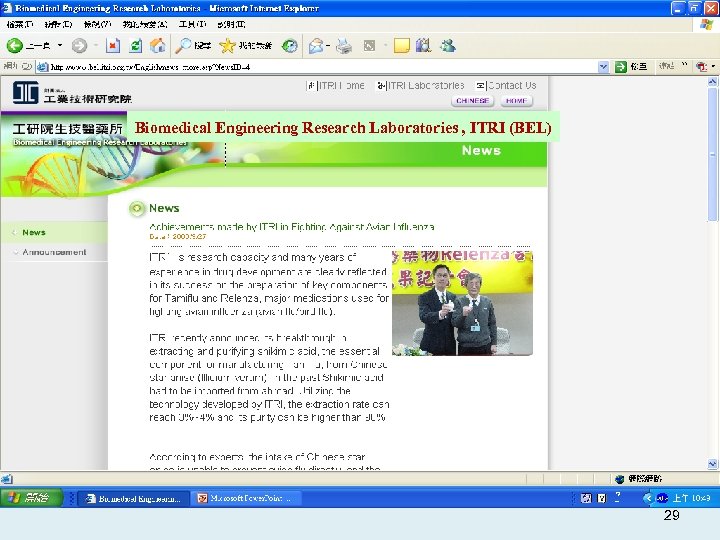Click the Avian Influenza article title
Screen dimensions: 720x540
click(x=292, y=227)
